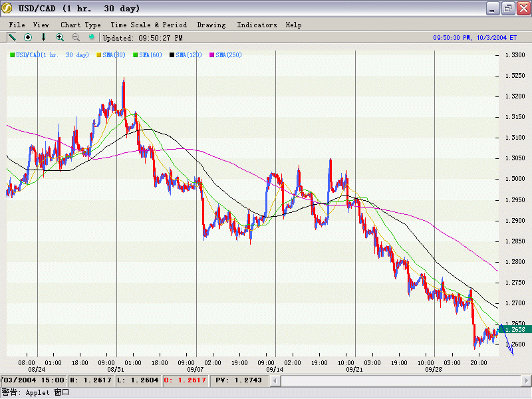Viewport: 532px width, 399px height.
Task: Open the View menu
Action: point(41,25)
